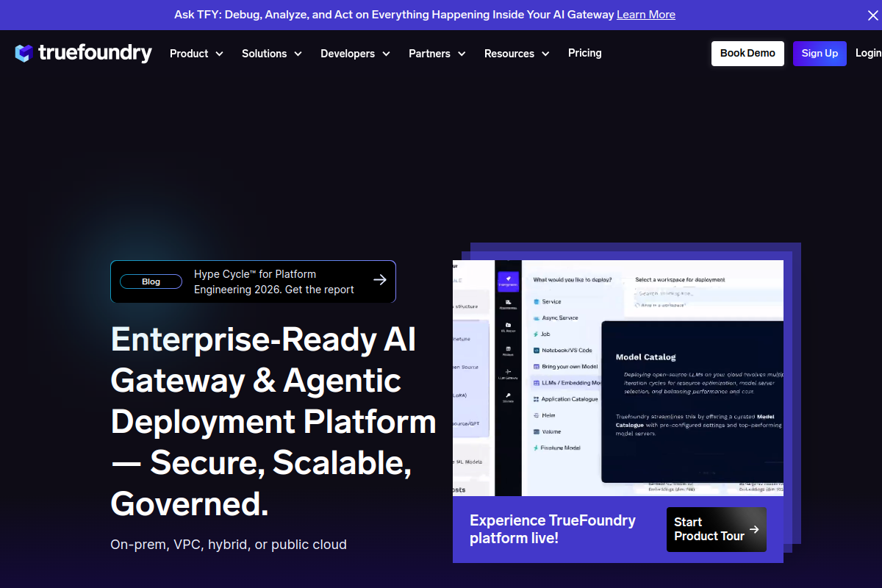Choose Notebook/VS Code in the preview list
Screen dimensions: 882x588
pyautogui.click(x=562, y=350)
